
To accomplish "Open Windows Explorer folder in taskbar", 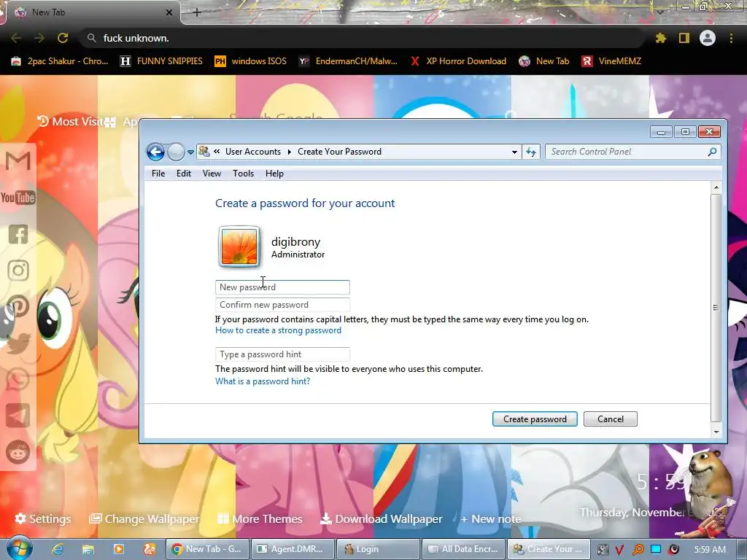I will (x=88, y=549).
